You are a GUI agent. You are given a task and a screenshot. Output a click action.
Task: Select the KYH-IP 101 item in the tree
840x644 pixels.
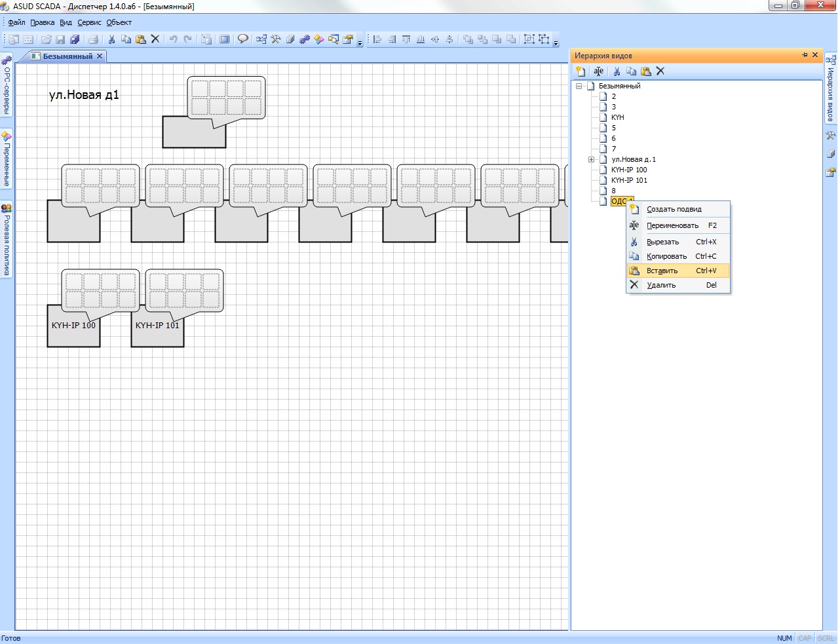629,180
